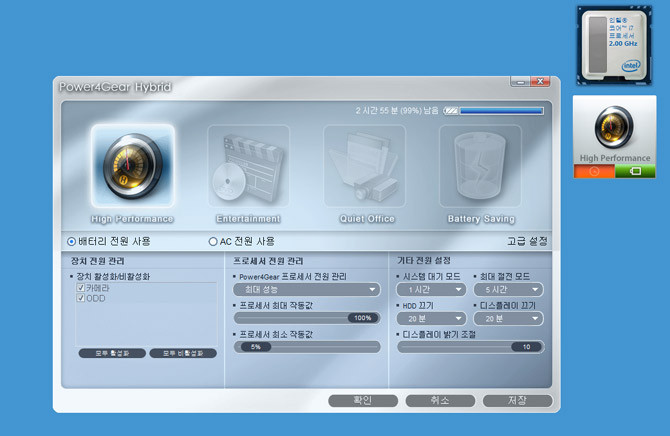Click the 장치 전원 관리 section header
This screenshot has height=436, width=670.
[98, 261]
